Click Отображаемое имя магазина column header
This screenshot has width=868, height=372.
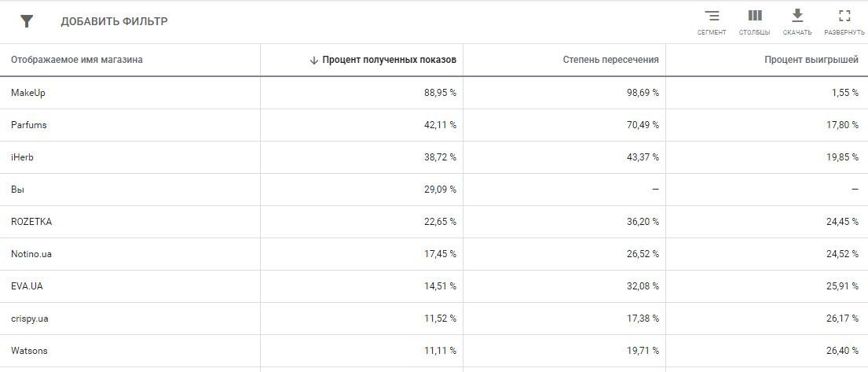[77, 60]
